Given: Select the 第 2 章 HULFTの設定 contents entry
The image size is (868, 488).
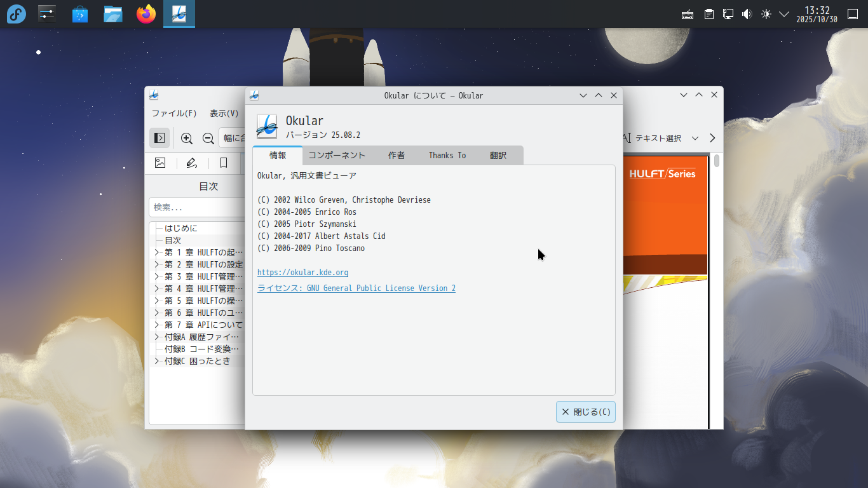Looking at the screenshot, I should point(204,264).
